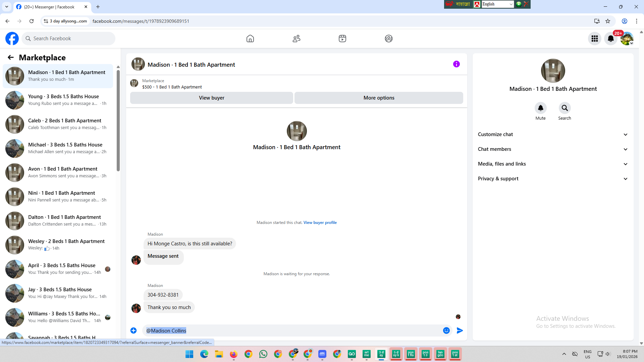Open the notifications bell
Viewport: 644px width, 362px height.
pyautogui.click(x=610, y=39)
